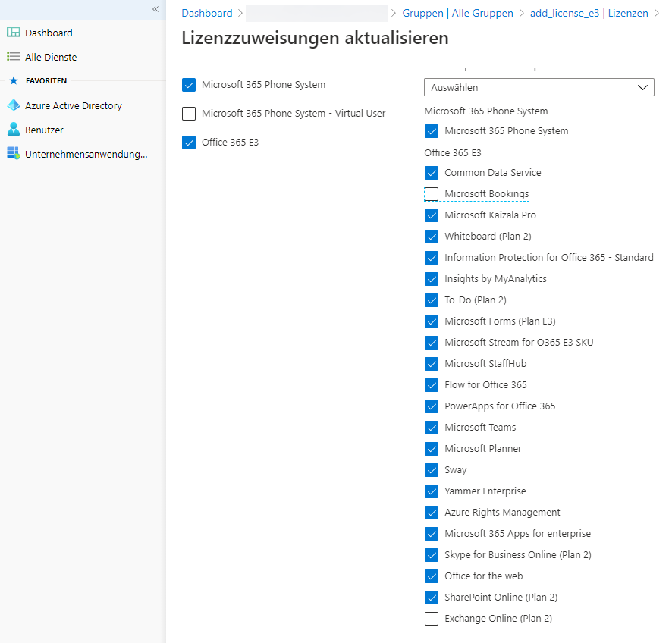Uncheck PowerApps for Office 365

click(432, 406)
